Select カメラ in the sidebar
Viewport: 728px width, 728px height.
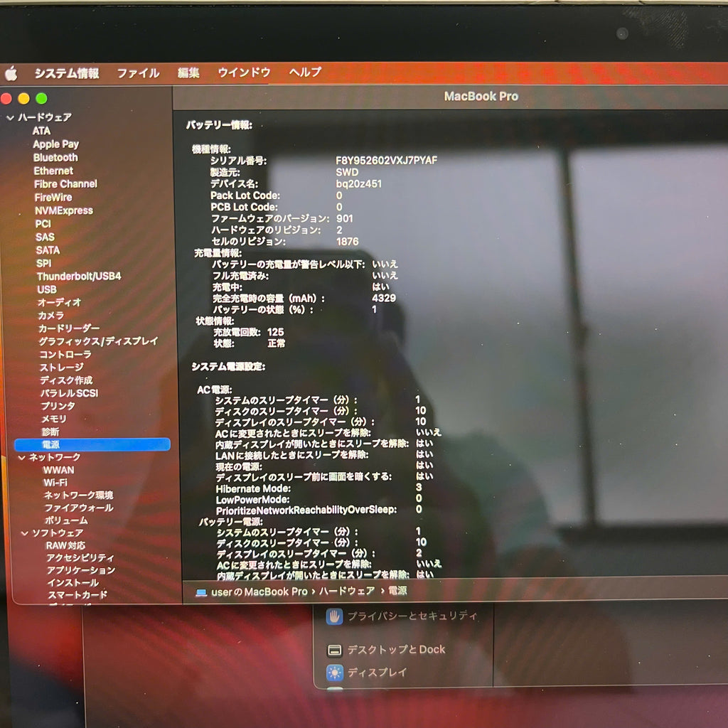pyautogui.click(x=51, y=315)
